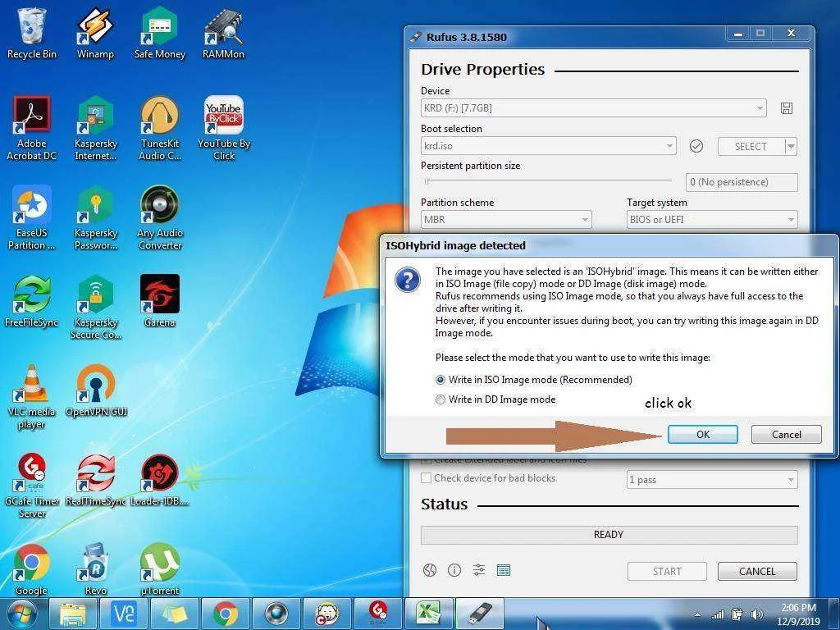Open Adobe Acrobat DC desktop icon
The height and width of the screenshot is (630, 840).
32,129
